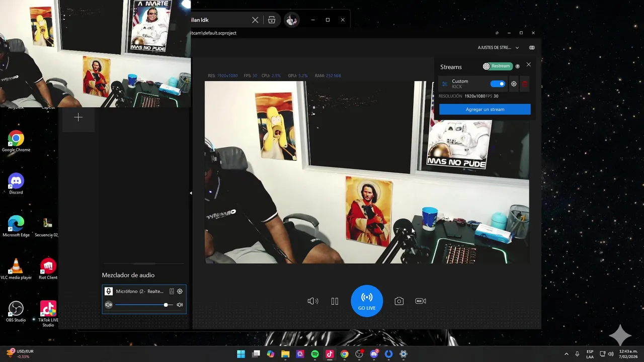644x362 pixels.
Task: Open the Restream integration button
Action: coord(497,66)
